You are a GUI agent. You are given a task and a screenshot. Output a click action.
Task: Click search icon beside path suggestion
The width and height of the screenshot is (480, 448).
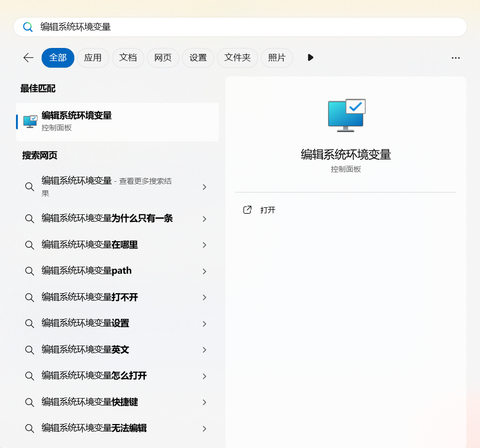pos(29,271)
